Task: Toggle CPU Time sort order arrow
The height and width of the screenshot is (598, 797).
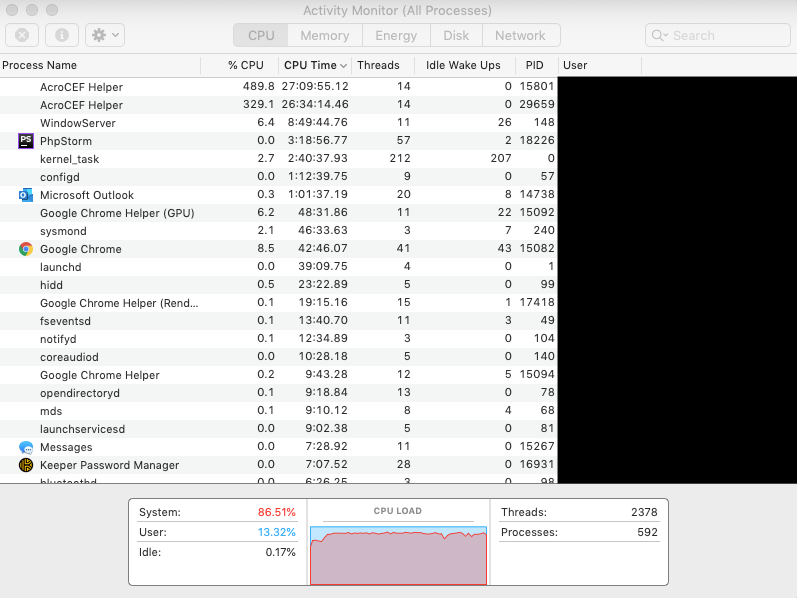Action: 344,66
